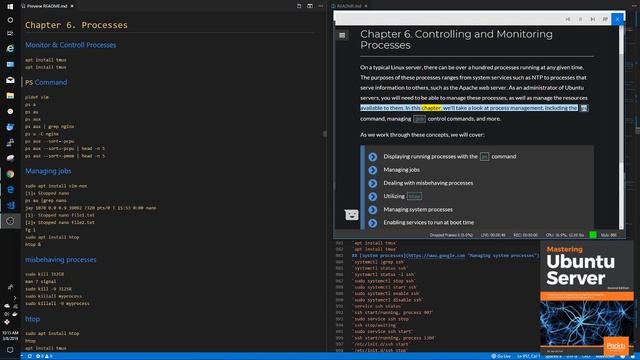Screen dimensions: 640x360
Task: Click the 'htop' code label in bullet list
Action: click(x=414, y=196)
